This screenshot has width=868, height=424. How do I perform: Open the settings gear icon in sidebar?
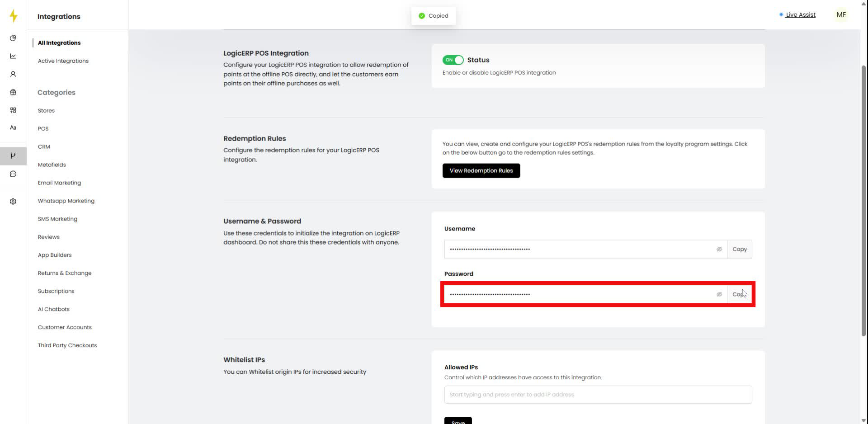point(13,201)
